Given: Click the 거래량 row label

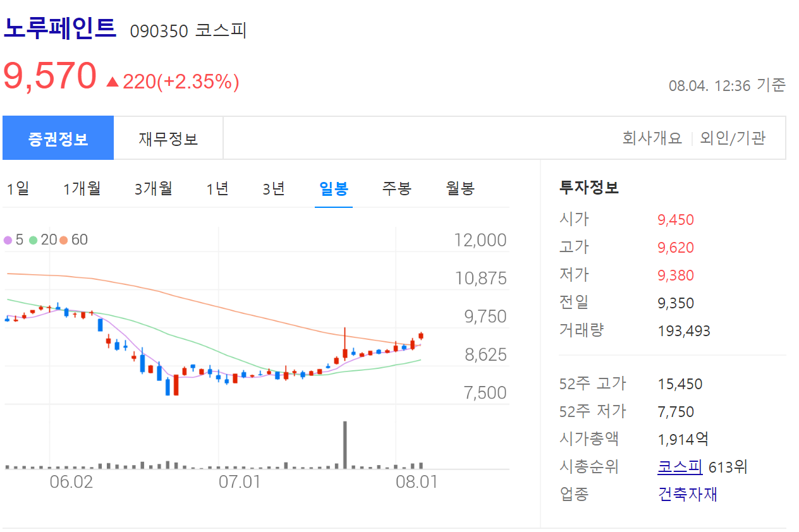Looking at the screenshot, I should click(582, 330).
